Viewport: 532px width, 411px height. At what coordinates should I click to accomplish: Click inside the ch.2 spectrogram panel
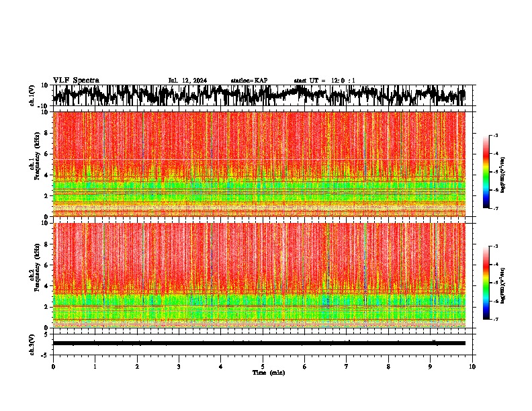(259, 275)
